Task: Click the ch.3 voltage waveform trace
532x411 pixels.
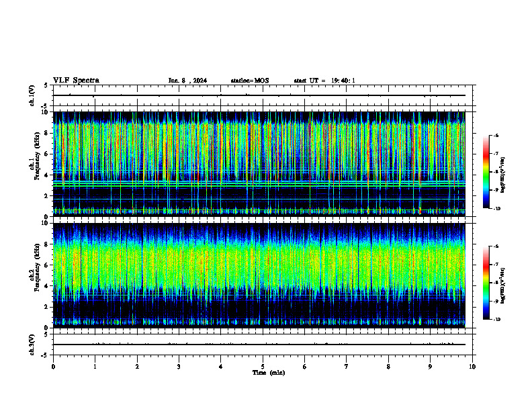Action: pos(259,345)
